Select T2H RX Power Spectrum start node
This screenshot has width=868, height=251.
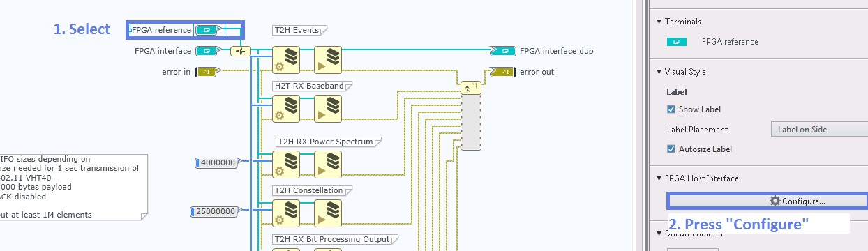tap(327, 165)
